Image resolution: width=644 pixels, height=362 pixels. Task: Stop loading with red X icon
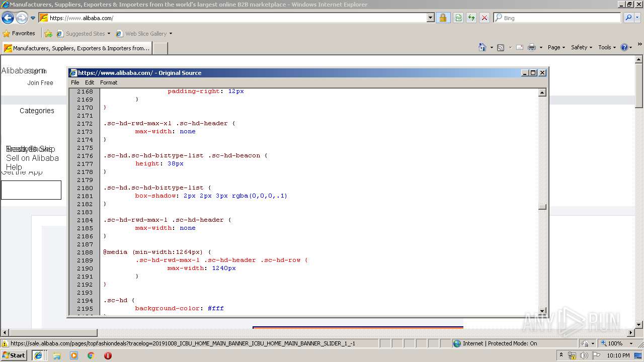[x=484, y=18]
